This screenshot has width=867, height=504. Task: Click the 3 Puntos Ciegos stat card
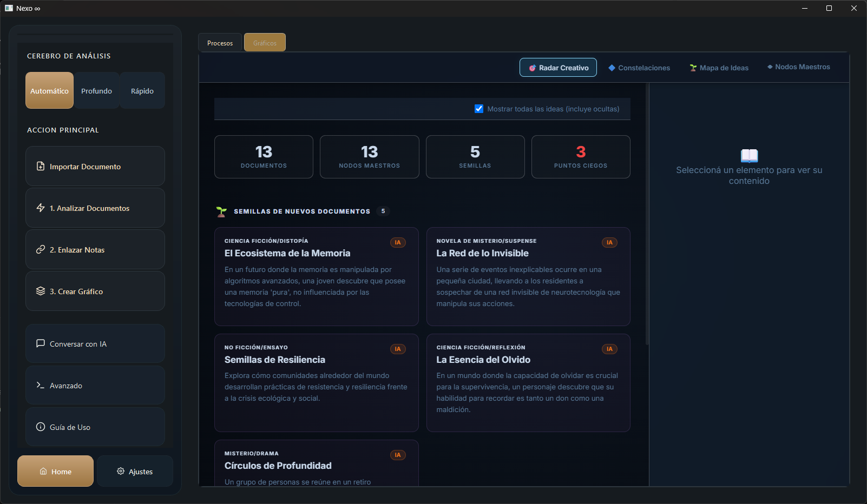(x=581, y=157)
